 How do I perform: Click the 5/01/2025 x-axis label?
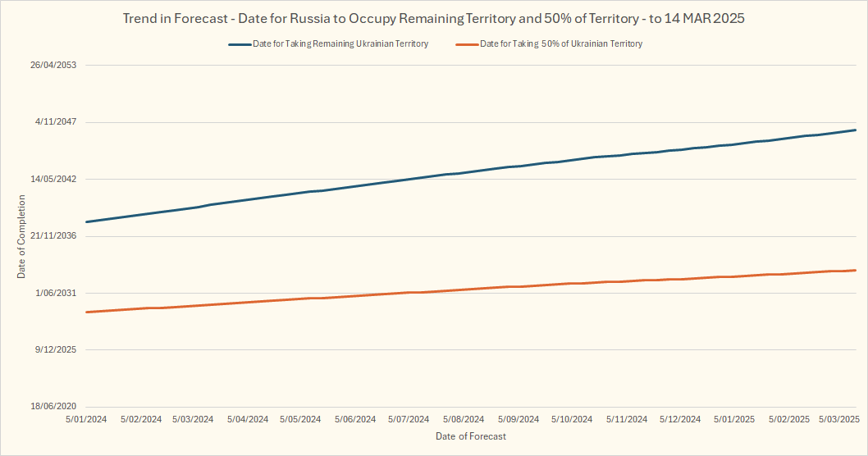click(734, 419)
